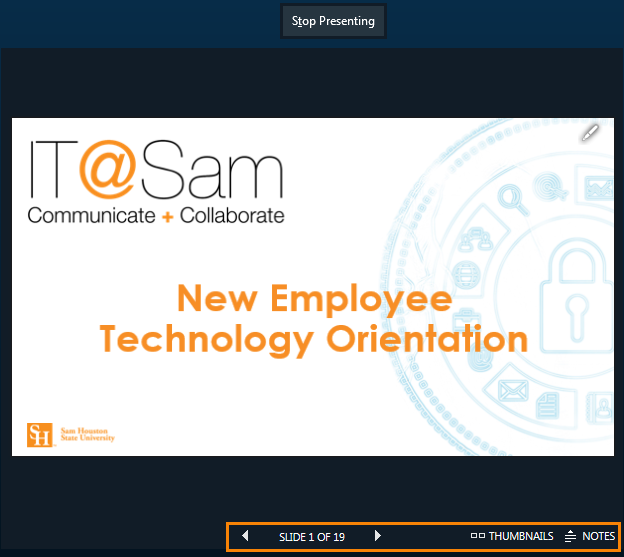624x557 pixels.
Task: Open the presenter Notes panel
Action: point(590,536)
